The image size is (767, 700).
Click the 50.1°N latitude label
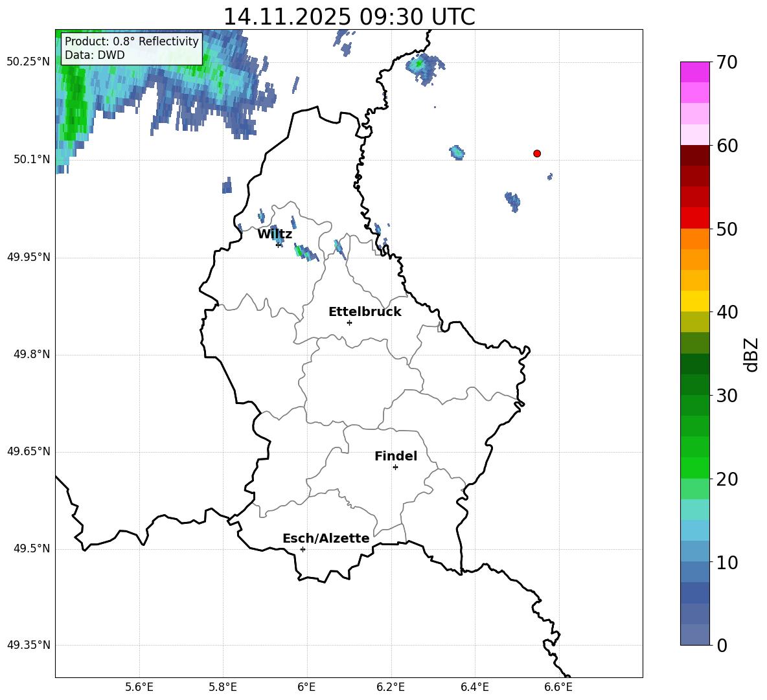(32, 159)
